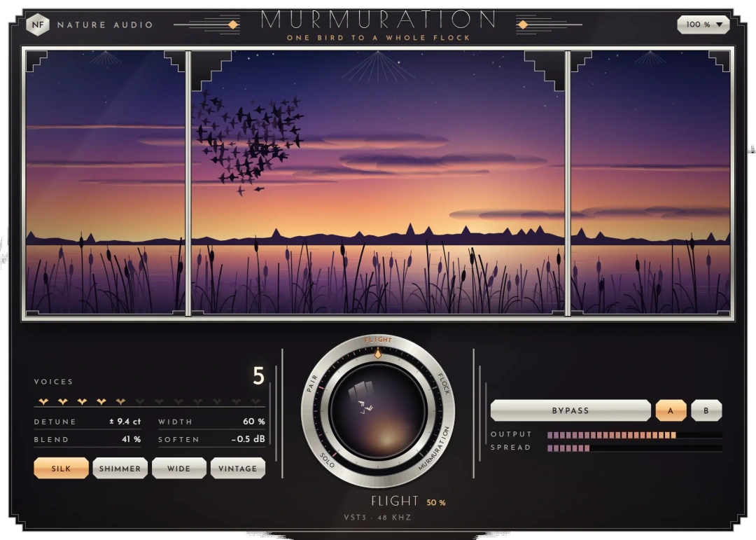
Task: Select the eleventh voice bird icon
Action: coord(237,401)
